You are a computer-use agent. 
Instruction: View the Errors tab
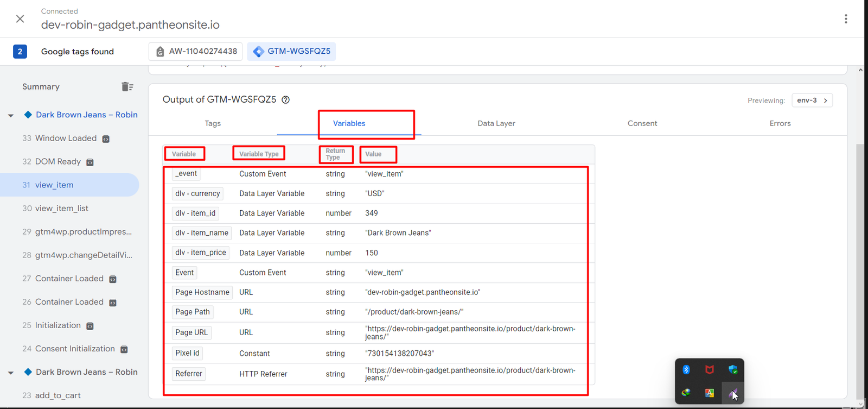click(780, 123)
